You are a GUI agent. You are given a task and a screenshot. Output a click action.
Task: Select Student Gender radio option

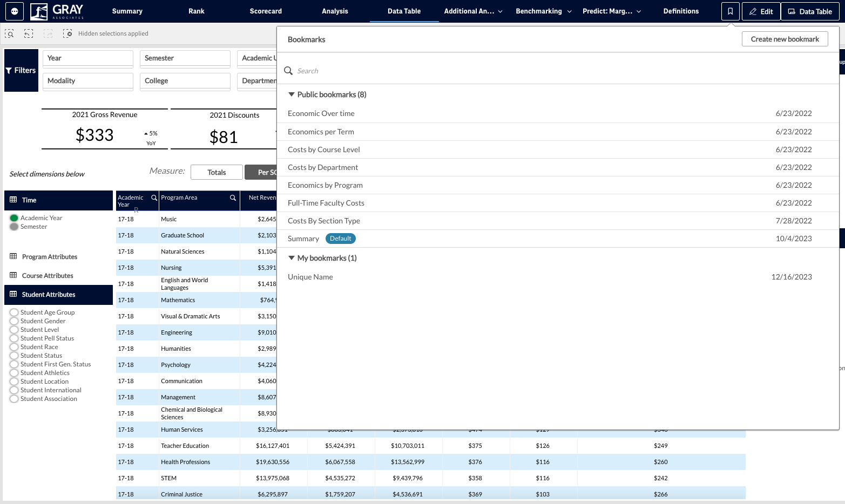14,321
